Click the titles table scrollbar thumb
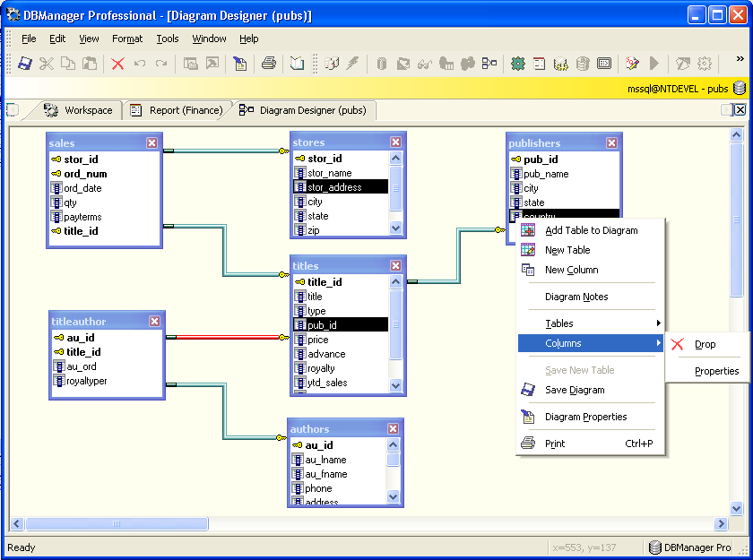The width and height of the screenshot is (753, 560). coord(395,324)
